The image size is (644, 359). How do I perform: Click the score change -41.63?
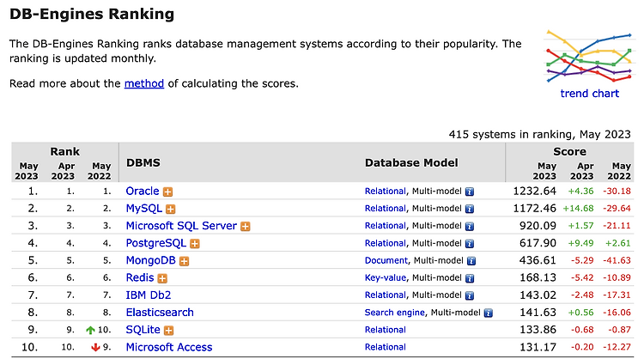coord(617,260)
